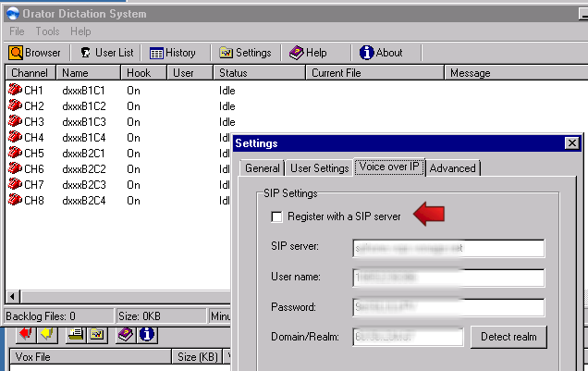
Task: Click the On hook value for CH8
Action: (x=133, y=201)
